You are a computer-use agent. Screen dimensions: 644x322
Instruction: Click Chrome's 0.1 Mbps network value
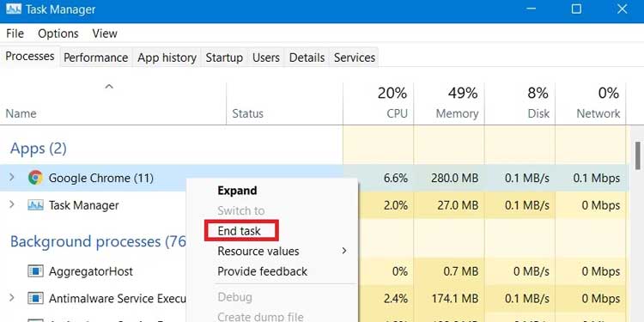point(597,178)
